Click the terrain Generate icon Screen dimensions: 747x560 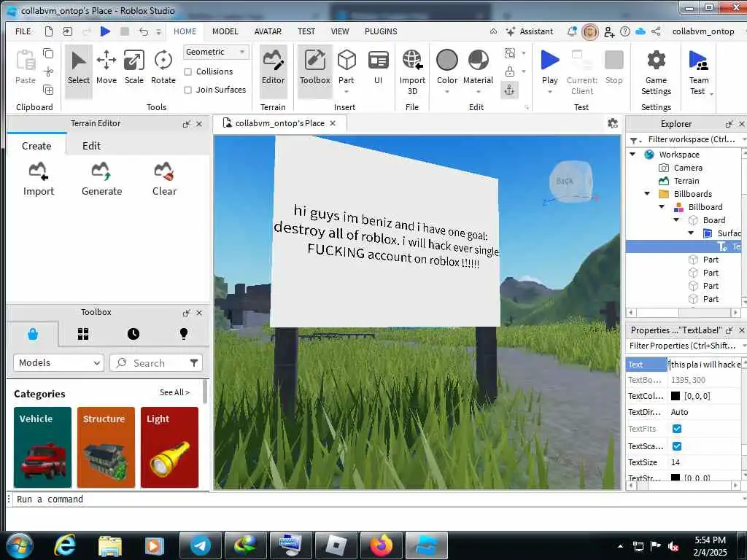pos(101,179)
